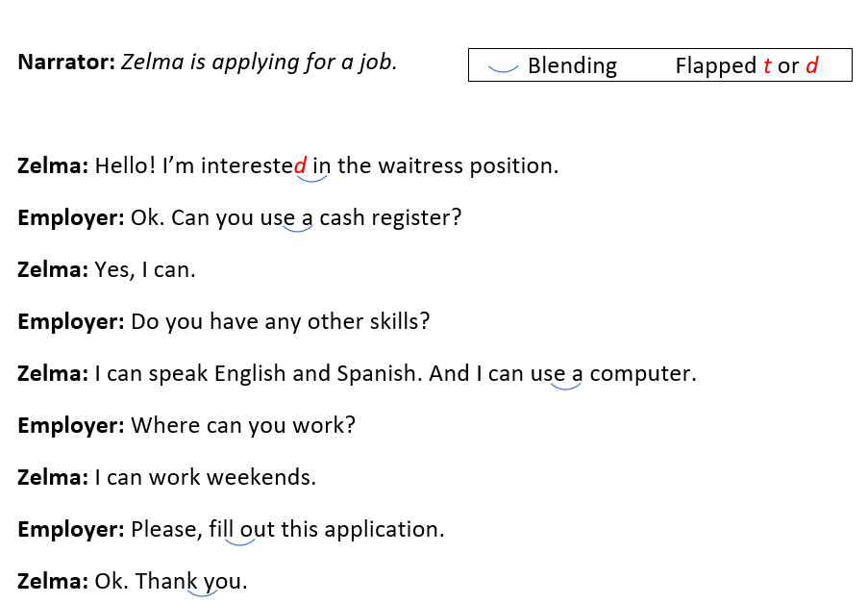Click the blending arc under 'use a computer'
Image resolution: width=868 pixels, height=604 pixels.
point(566,386)
